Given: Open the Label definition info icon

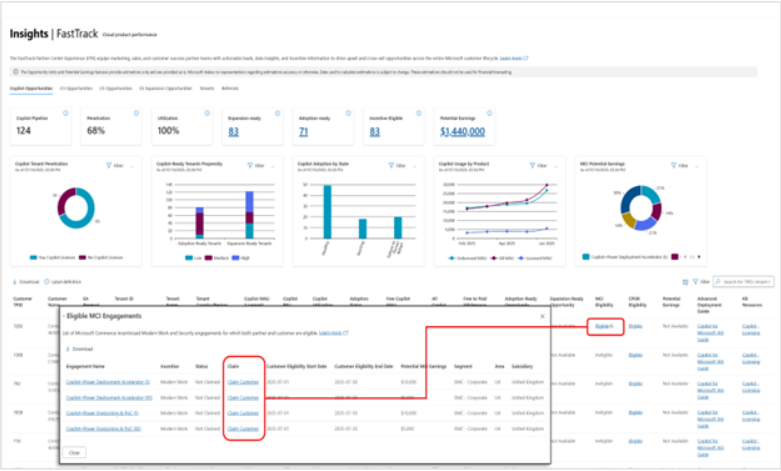Looking at the screenshot, I should [47, 282].
